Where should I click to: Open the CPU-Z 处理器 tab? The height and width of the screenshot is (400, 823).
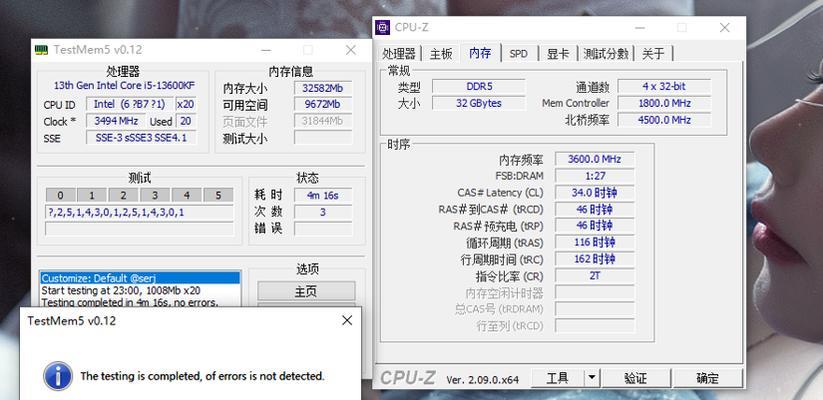pyautogui.click(x=399, y=53)
